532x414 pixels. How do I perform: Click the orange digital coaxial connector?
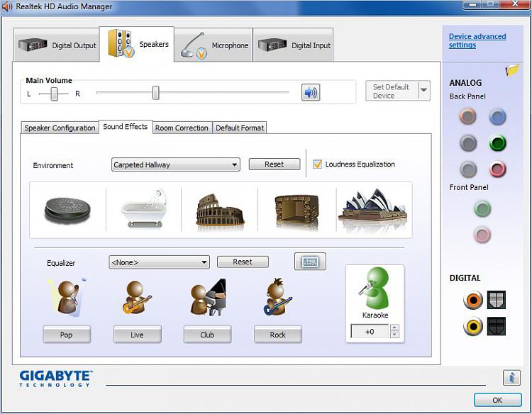pyautogui.click(x=472, y=300)
